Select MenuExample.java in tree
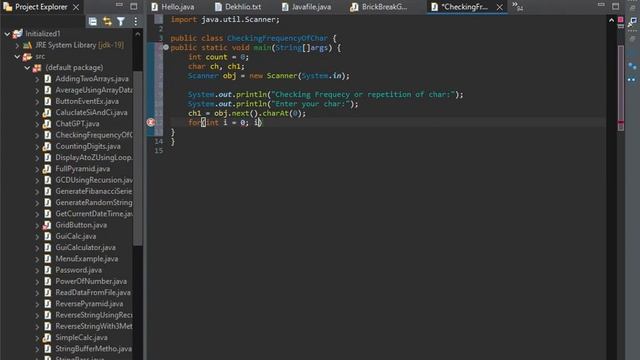This screenshot has width=640, height=360. (x=87, y=259)
